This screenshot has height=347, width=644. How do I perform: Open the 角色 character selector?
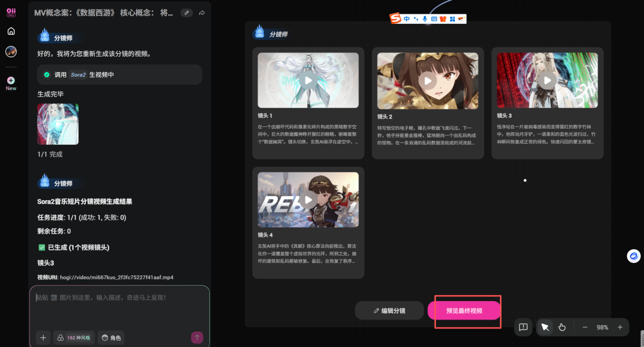tap(112, 337)
